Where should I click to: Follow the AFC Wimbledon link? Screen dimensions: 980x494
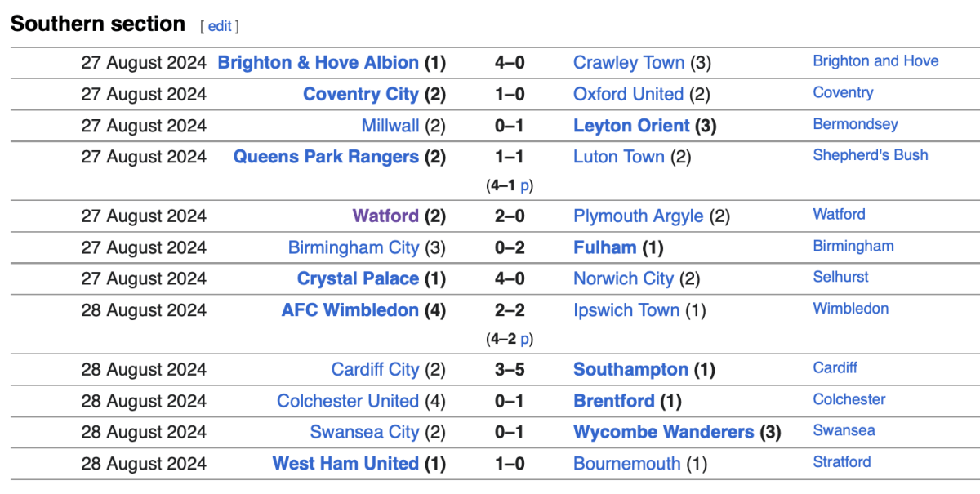[350, 310]
